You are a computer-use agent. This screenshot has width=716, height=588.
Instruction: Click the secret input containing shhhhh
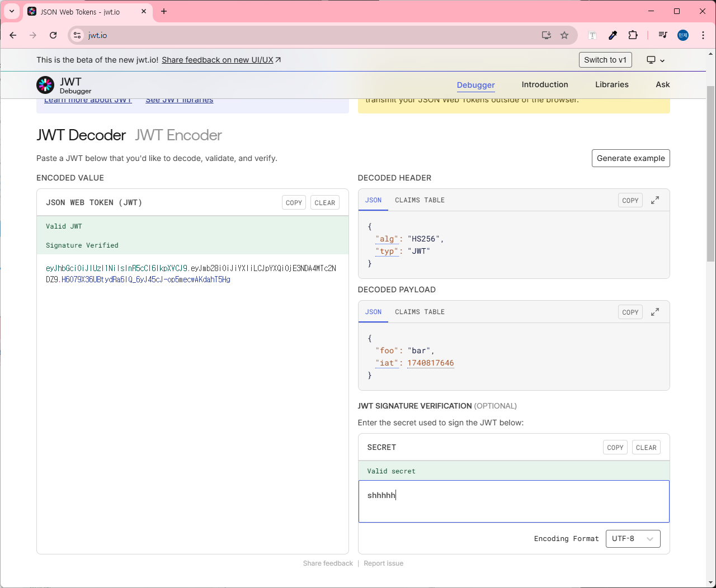pyautogui.click(x=514, y=501)
